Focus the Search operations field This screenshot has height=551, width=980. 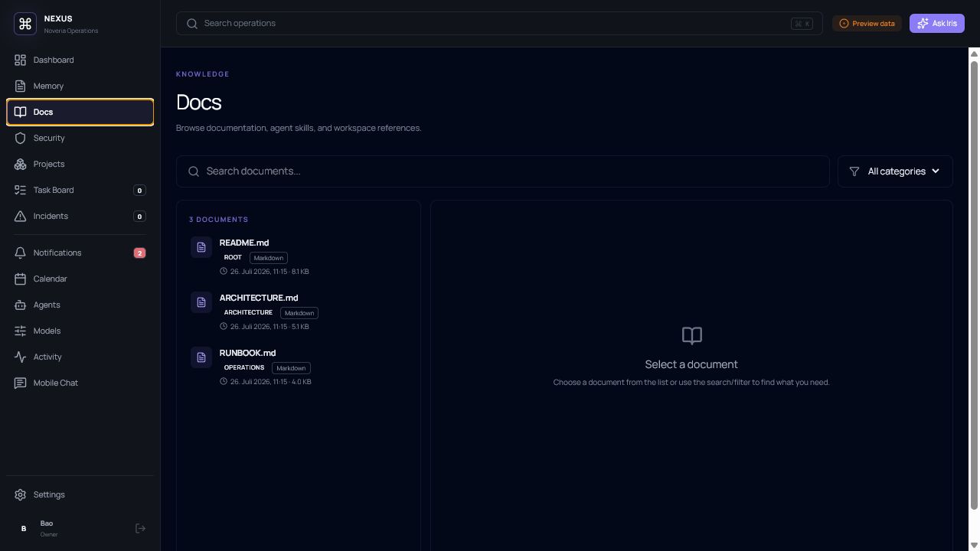coord(499,24)
